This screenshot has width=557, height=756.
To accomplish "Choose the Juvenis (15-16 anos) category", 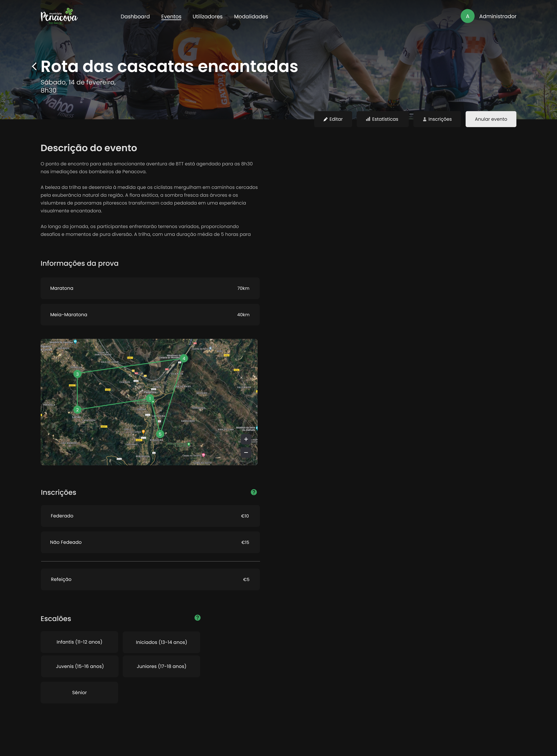I will pyautogui.click(x=80, y=666).
